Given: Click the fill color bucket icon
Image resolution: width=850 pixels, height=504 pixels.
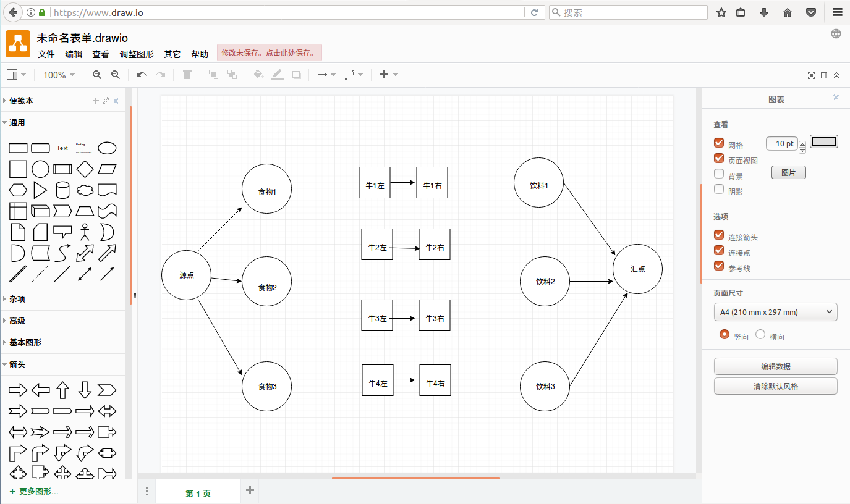Looking at the screenshot, I should [258, 75].
